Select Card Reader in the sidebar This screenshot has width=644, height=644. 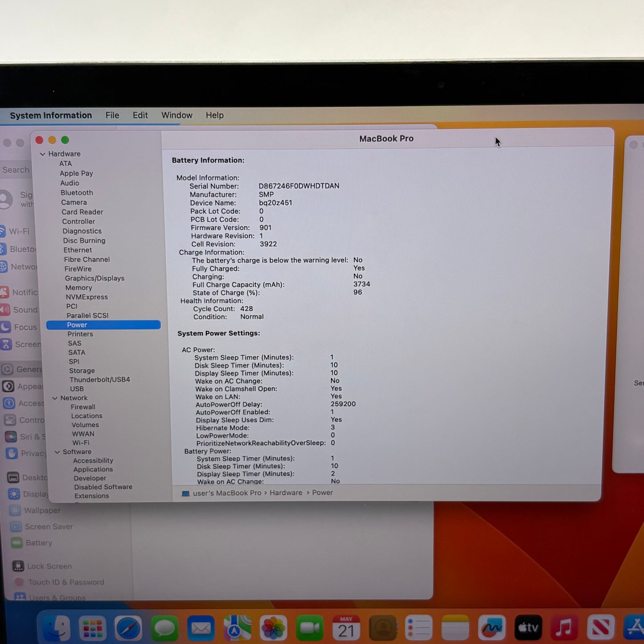point(82,212)
